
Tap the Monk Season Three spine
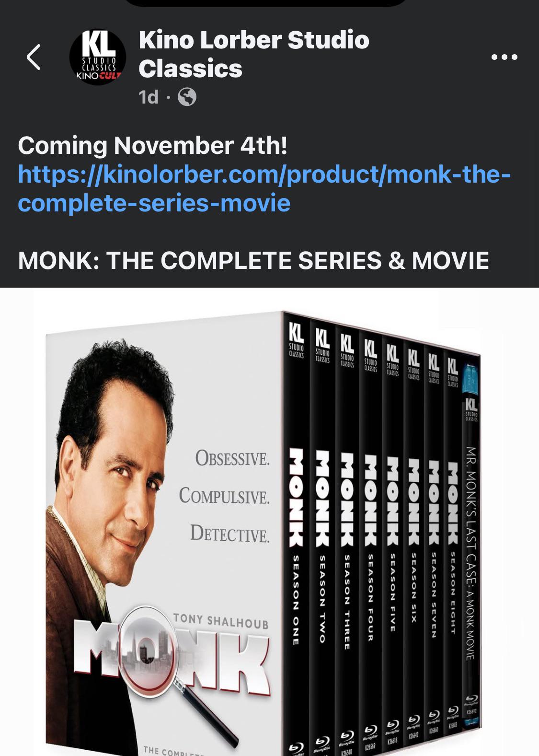pyautogui.click(x=347, y=532)
